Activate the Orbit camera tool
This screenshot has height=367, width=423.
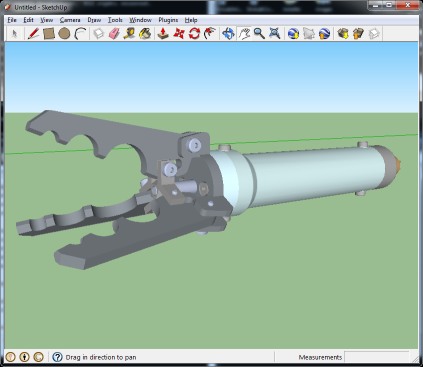pyautogui.click(x=228, y=34)
